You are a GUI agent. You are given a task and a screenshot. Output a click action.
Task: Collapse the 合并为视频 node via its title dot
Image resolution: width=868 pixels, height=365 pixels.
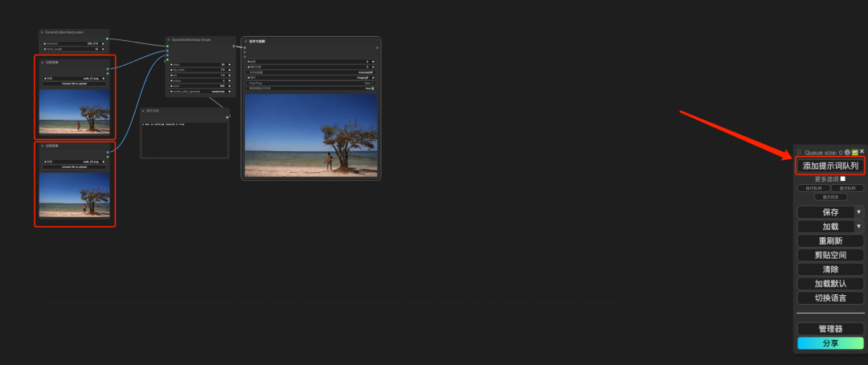click(245, 40)
